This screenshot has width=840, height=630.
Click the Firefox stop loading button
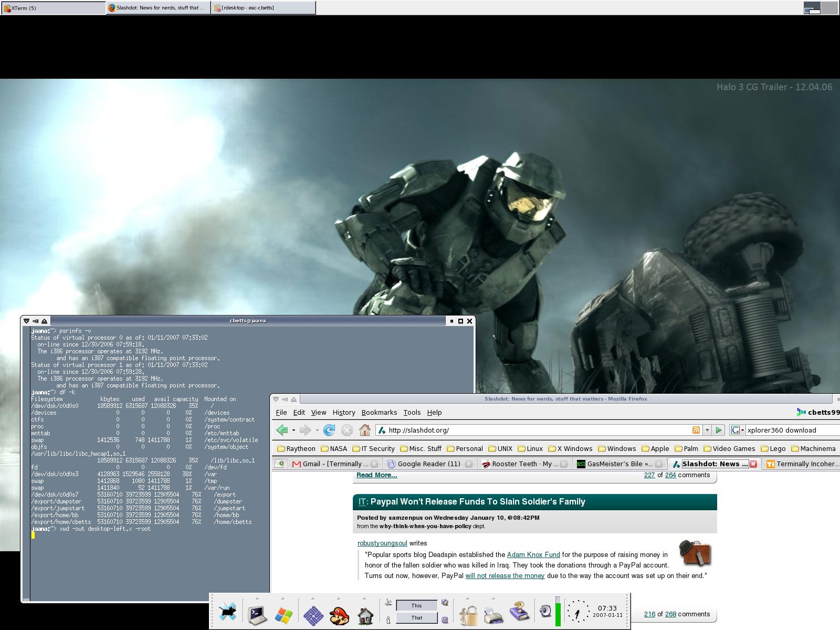tap(347, 430)
